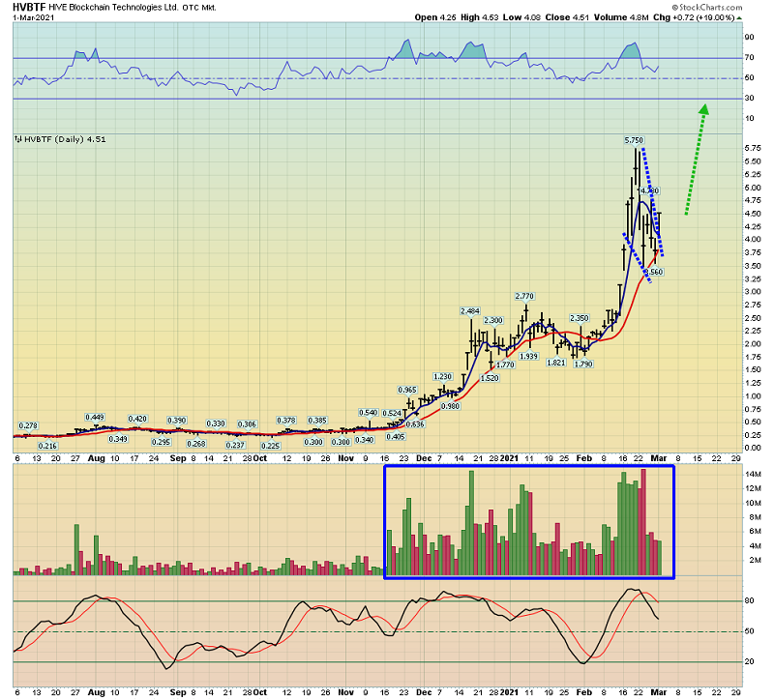Click the 0.540 price label
Viewport: 774px width, 700px height.
coord(369,413)
